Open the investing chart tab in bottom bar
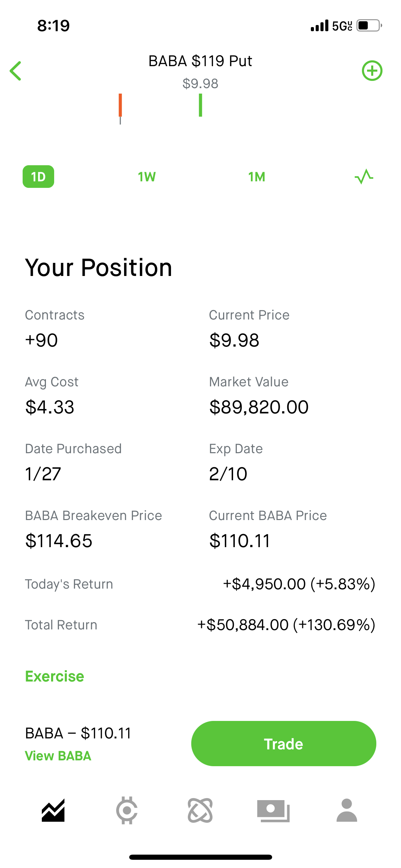The width and height of the screenshot is (401, 868). [x=53, y=810]
